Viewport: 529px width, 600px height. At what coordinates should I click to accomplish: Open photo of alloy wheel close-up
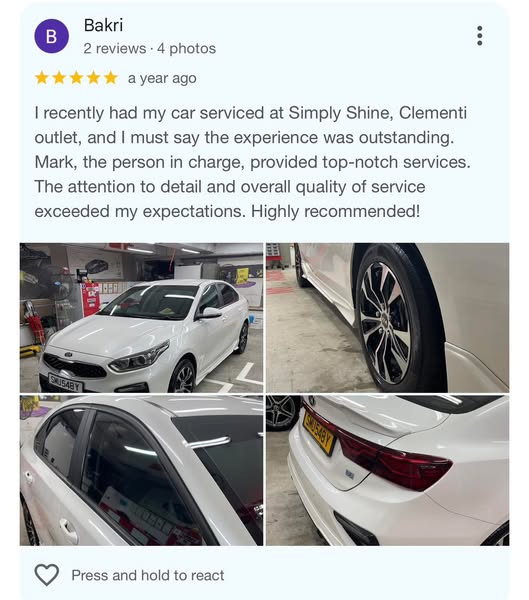click(387, 318)
